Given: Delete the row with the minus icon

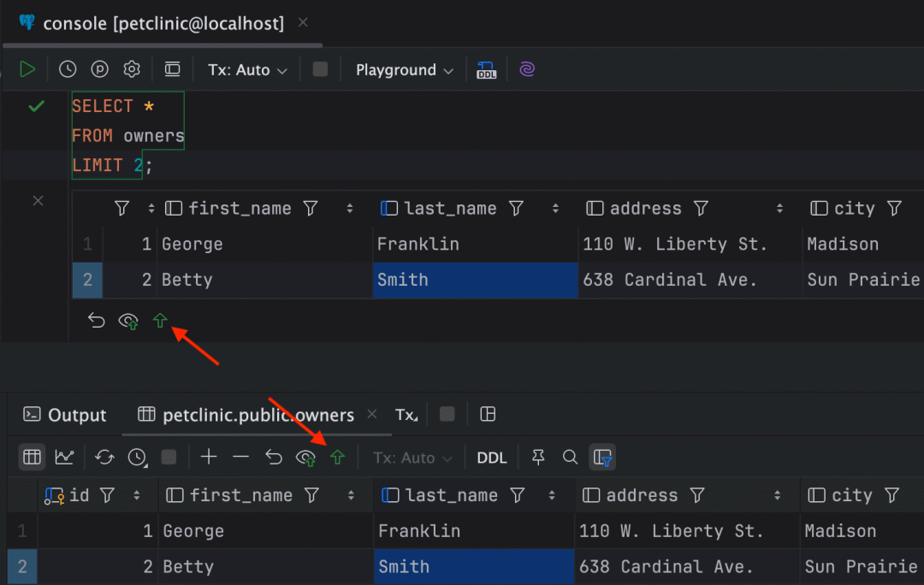Looking at the screenshot, I should click(240, 458).
